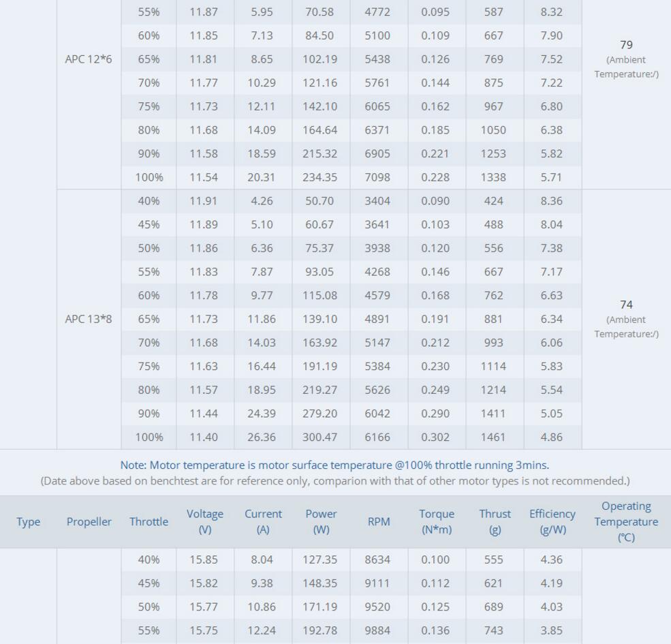Image resolution: width=671 pixels, height=644 pixels.
Task: Select the 7098 RPM value cell
Action: pyautogui.click(x=377, y=177)
